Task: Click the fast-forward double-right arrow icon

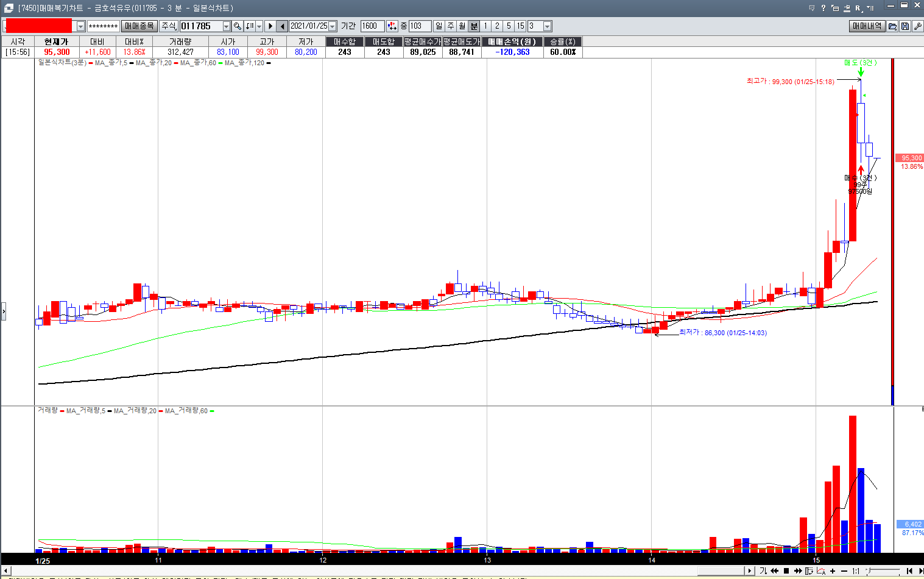Action: [x=797, y=571]
